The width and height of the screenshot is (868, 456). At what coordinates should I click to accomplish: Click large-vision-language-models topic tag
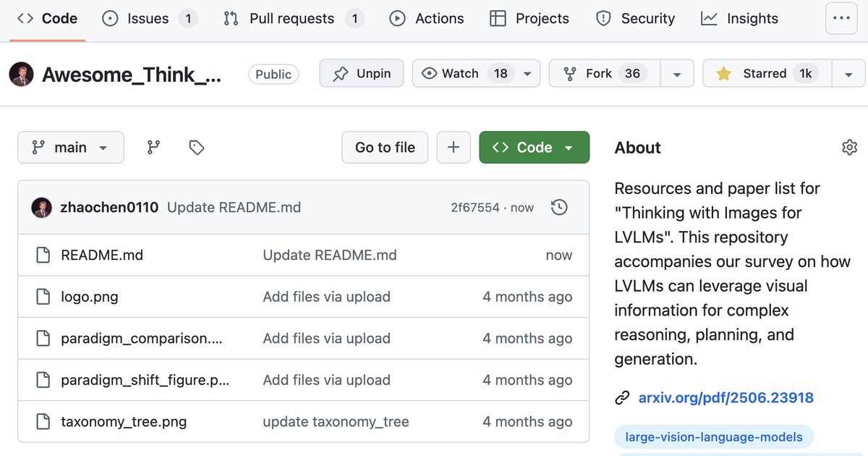[x=714, y=437]
